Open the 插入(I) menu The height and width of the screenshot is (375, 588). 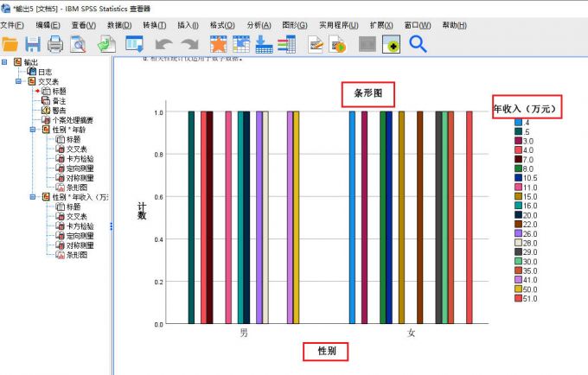188,25
